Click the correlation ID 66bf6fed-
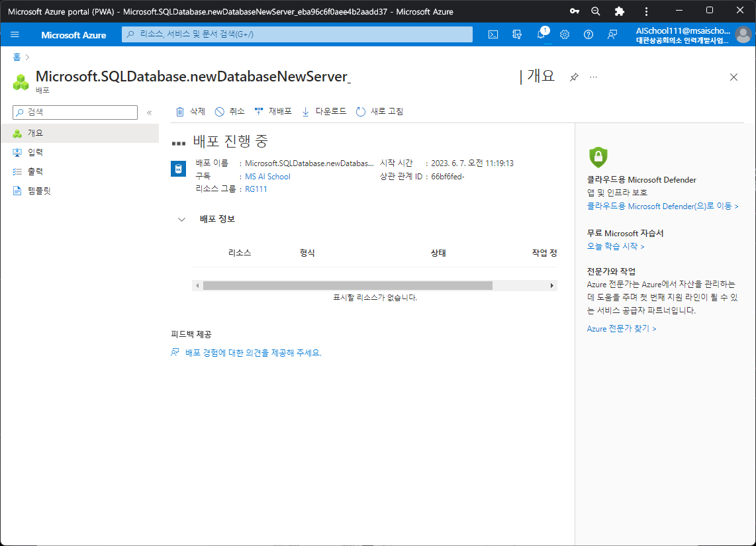 tap(448, 177)
